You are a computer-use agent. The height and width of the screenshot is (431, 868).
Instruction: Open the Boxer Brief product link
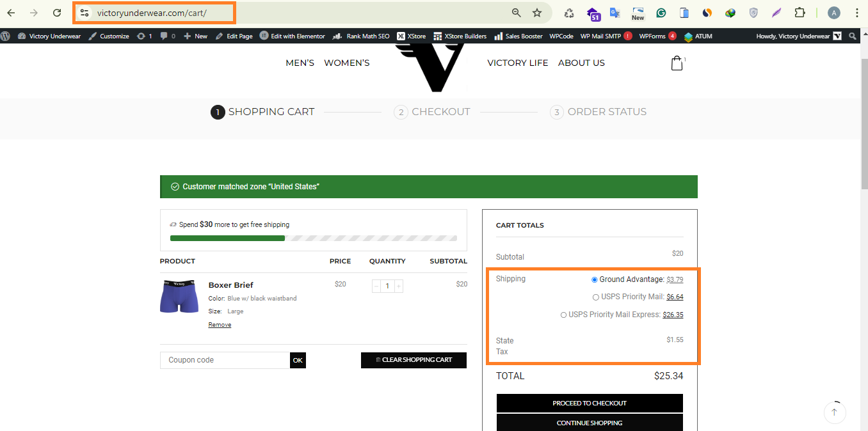pyautogui.click(x=231, y=285)
